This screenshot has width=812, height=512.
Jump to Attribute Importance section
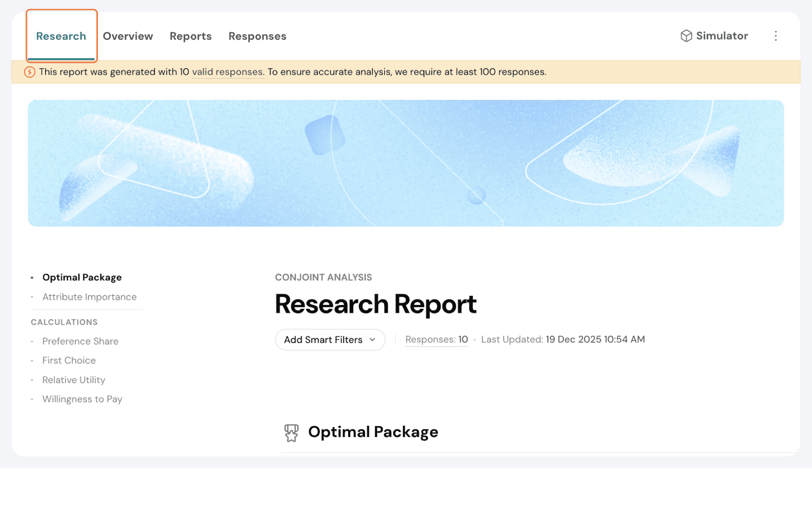[x=89, y=297]
